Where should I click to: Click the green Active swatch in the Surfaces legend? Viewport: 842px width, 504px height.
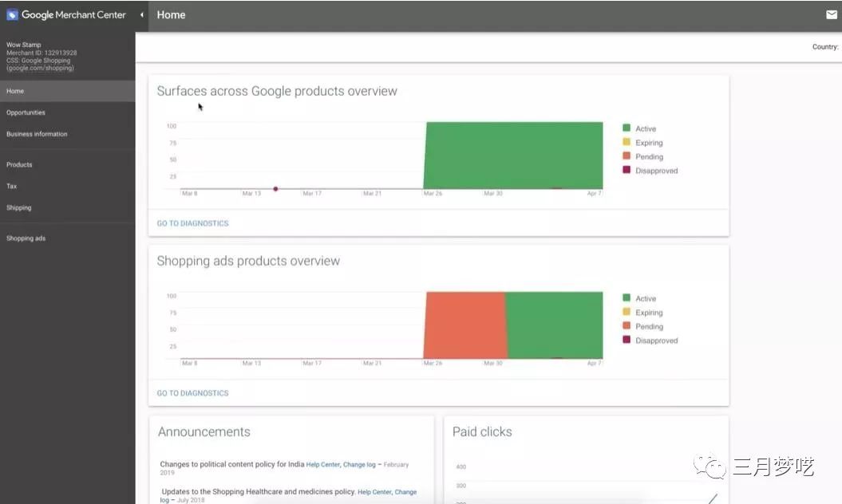click(x=627, y=128)
